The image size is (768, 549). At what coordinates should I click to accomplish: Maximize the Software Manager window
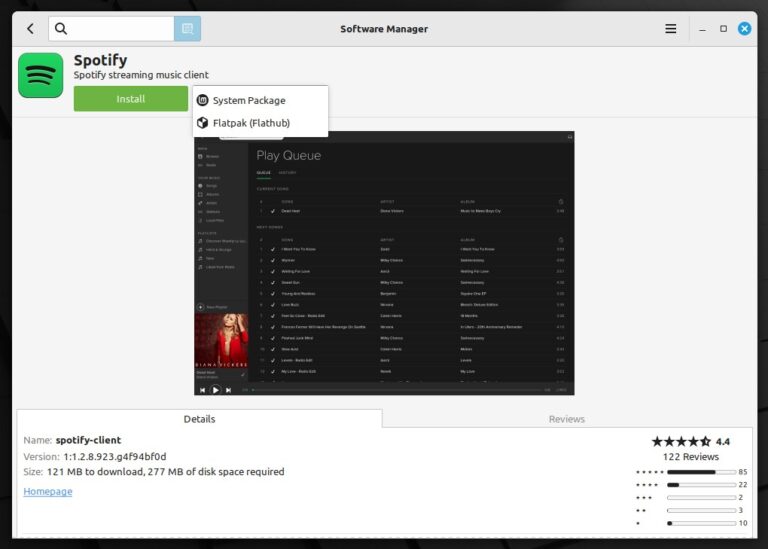tap(723, 29)
